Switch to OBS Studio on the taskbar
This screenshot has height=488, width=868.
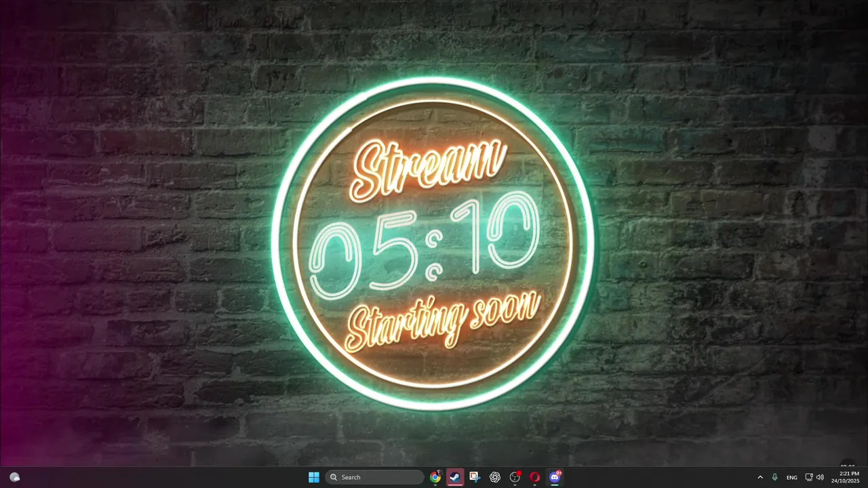click(515, 477)
